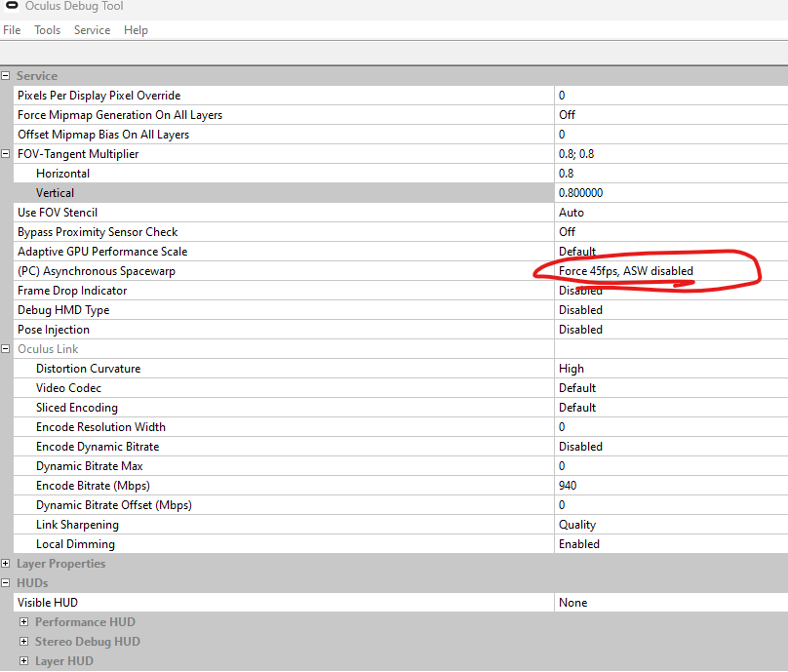Collapse the FOV-Tangent Multiplier group

[x=6, y=154]
